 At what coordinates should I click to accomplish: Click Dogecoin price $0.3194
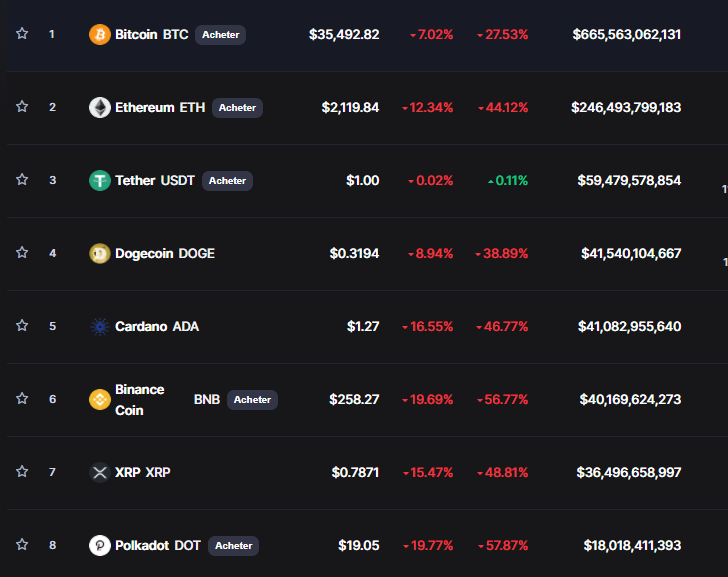point(354,253)
